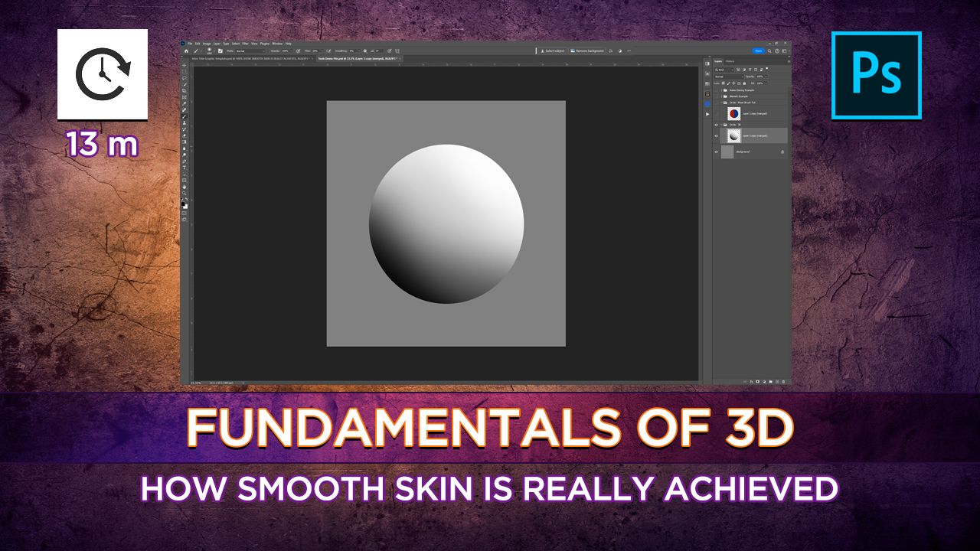Toggle visibility of the Circle - 3D group
Image resolution: width=980 pixels, height=551 pixels.
(x=717, y=125)
